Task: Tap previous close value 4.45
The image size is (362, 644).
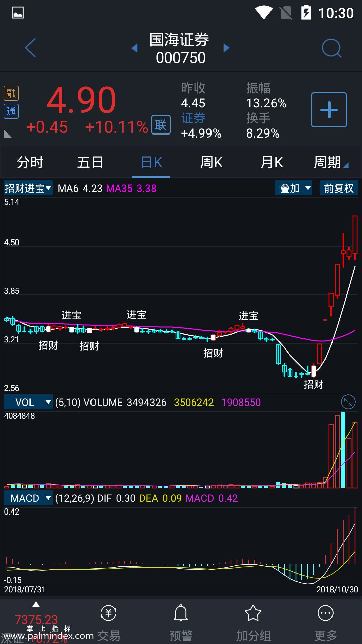Action: click(x=193, y=103)
